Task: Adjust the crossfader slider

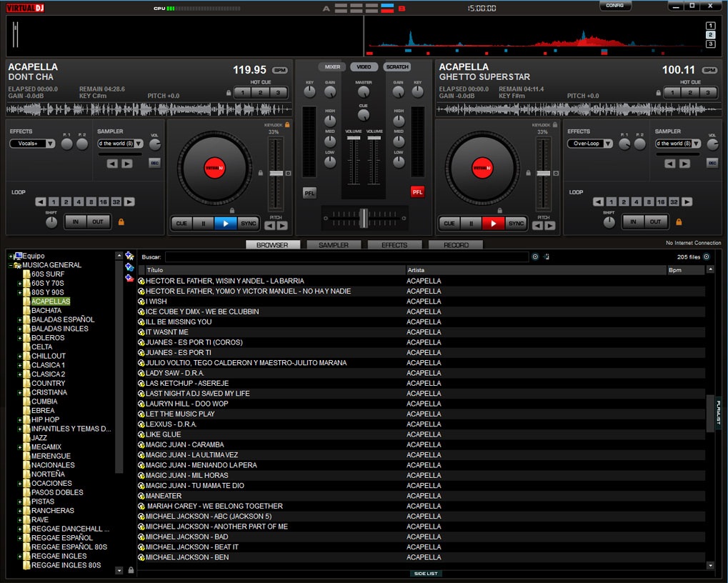Action: click(x=364, y=218)
